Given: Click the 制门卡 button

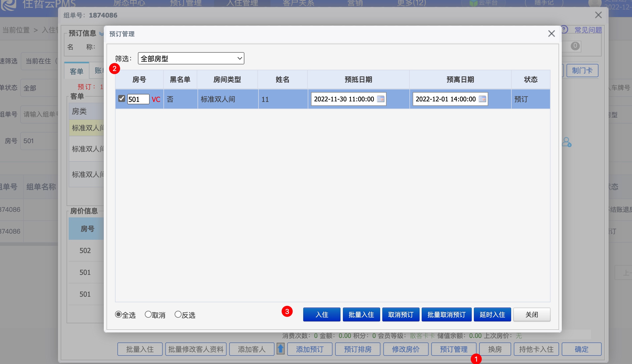Looking at the screenshot, I should pyautogui.click(x=582, y=71).
